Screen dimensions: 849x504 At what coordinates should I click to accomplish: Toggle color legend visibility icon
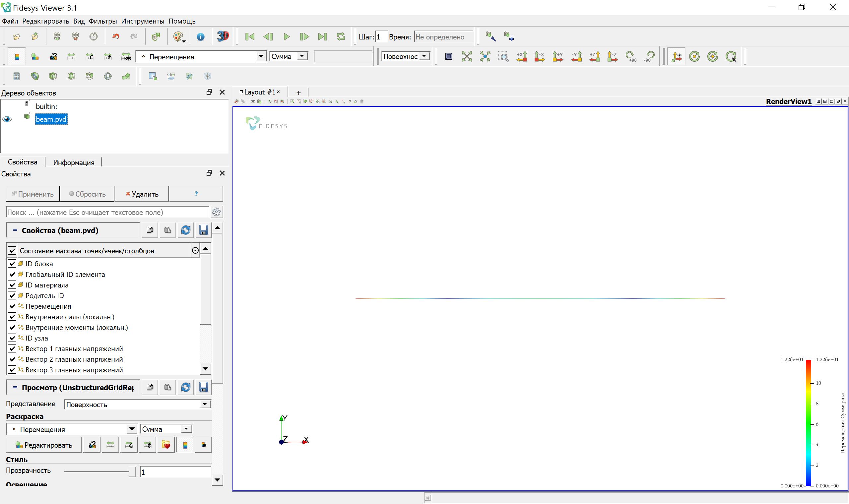coord(17,57)
